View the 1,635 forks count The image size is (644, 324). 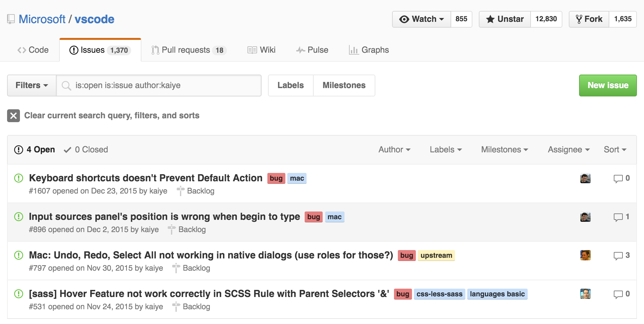pos(623,19)
